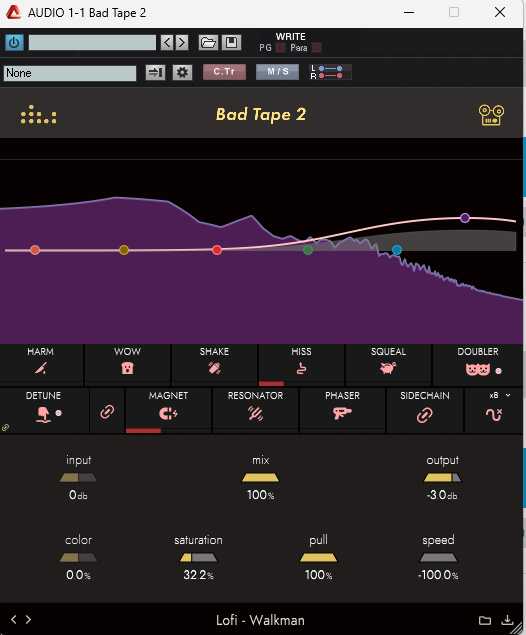Click the 0.0% color value
The image size is (526, 635).
78,575
